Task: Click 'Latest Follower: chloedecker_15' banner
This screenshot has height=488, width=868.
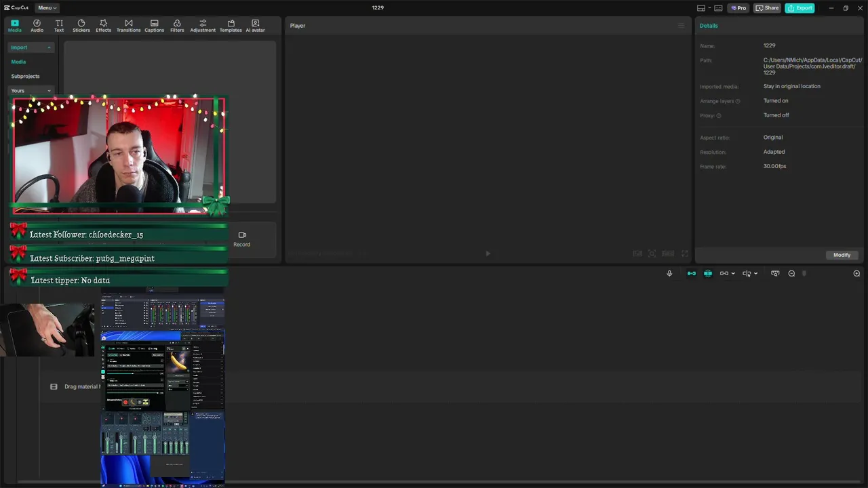Action: click(119, 234)
